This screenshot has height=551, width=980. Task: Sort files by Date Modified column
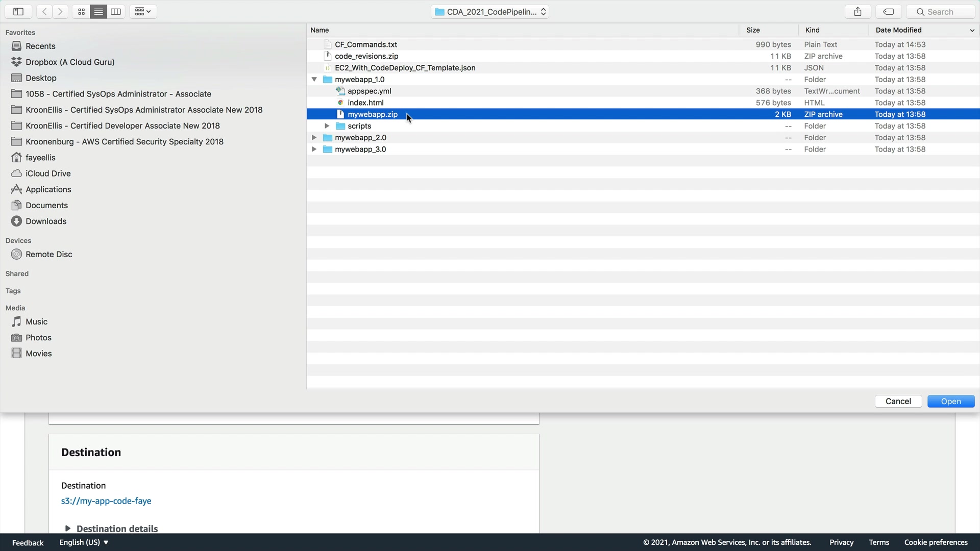[898, 30]
